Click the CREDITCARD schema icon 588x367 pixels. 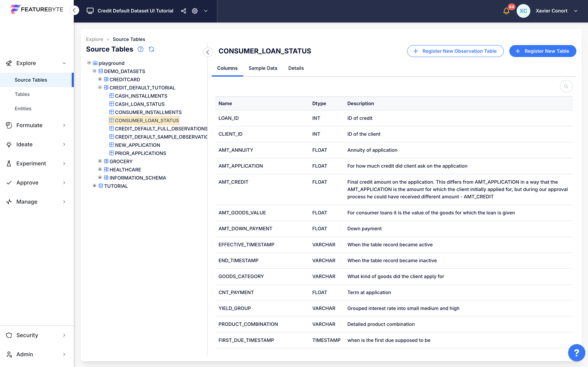106,79
